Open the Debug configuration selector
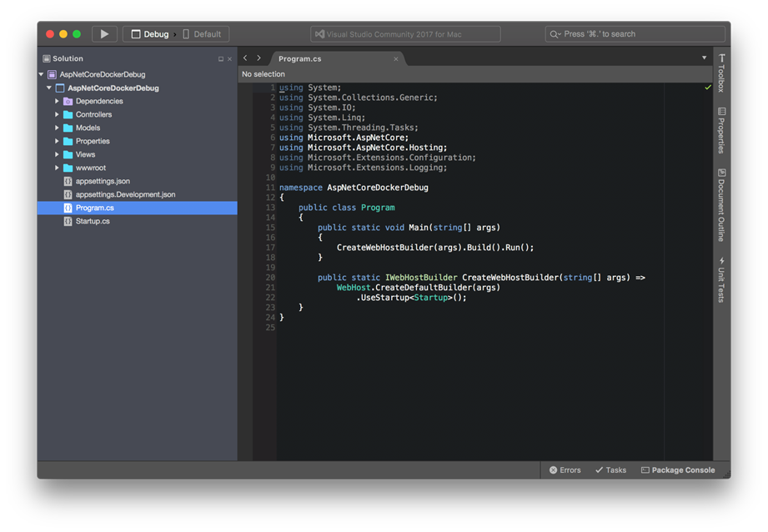Viewport: 768px width, 532px height. 150,34
